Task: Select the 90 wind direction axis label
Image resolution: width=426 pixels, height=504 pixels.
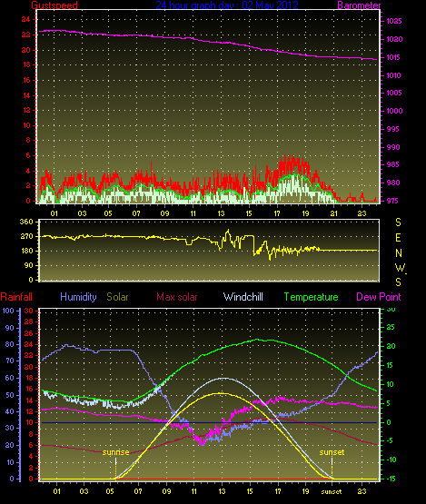Action: 29,265
